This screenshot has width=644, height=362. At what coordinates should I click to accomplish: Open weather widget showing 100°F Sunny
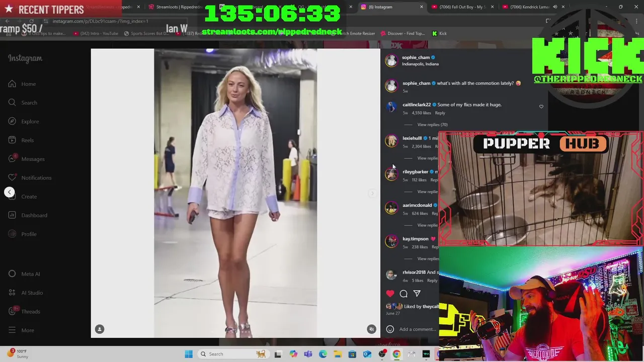tap(17, 354)
